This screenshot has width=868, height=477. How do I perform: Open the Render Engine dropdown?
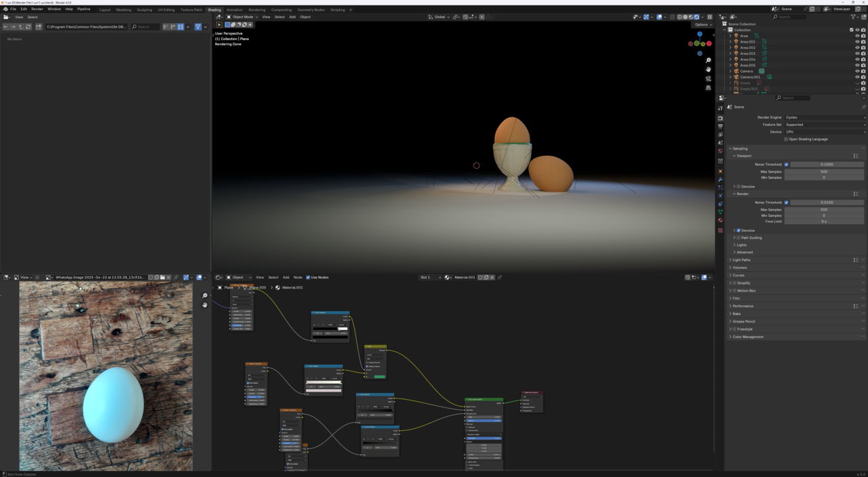pos(825,117)
